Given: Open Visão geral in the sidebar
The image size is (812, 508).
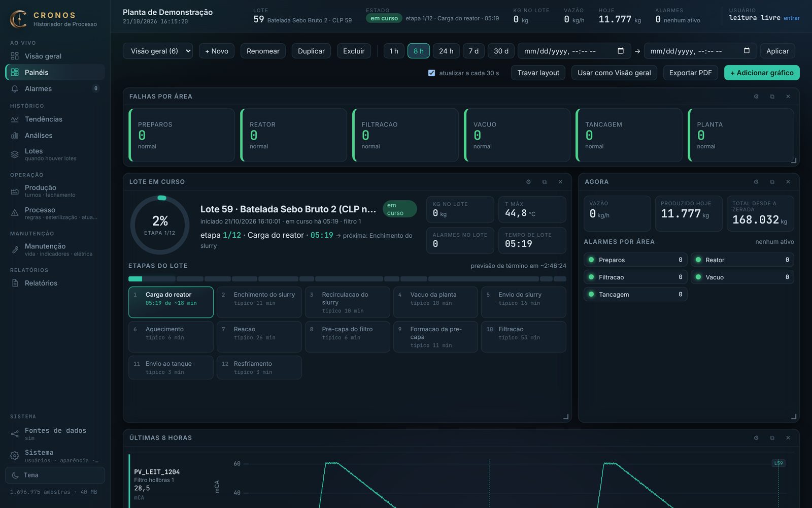Looking at the screenshot, I should pos(55,56).
